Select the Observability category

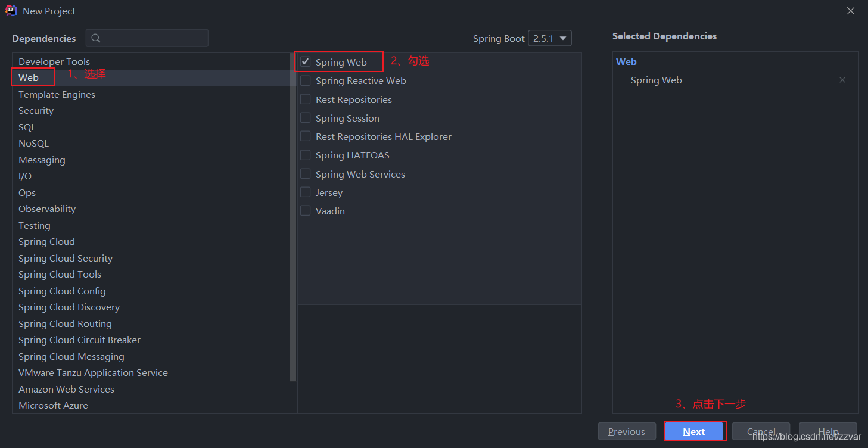[x=151, y=209]
